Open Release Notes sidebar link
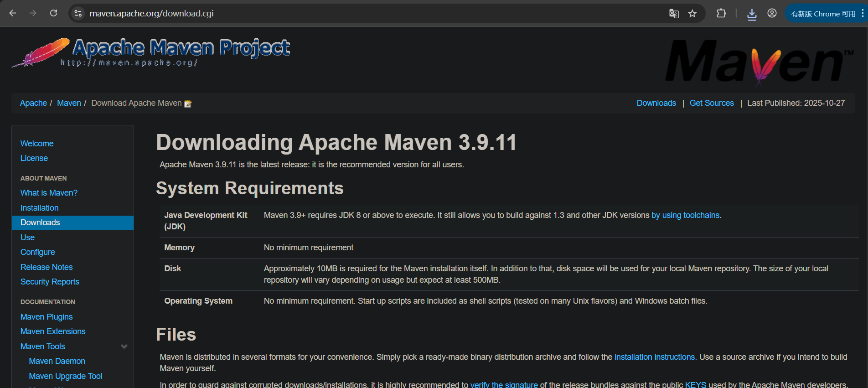This screenshot has height=388, width=868. pyautogui.click(x=46, y=267)
